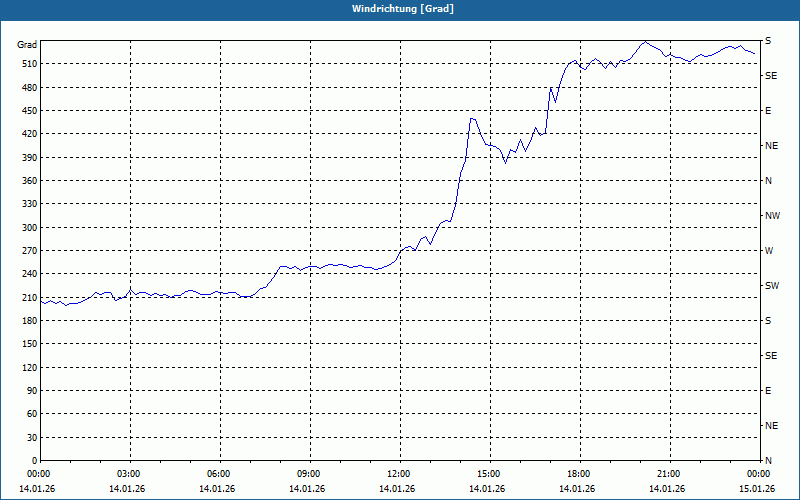Pick the 360 left axis label

pos(30,181)
